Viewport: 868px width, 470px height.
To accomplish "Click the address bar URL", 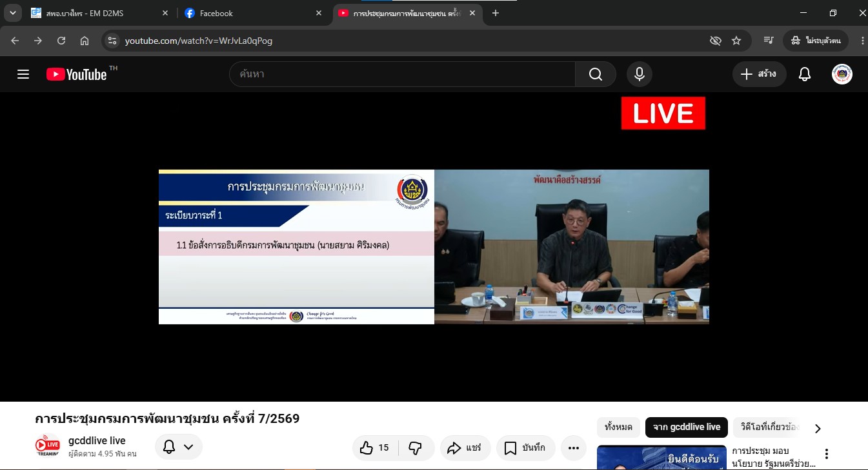I will (x=198, y=41).
